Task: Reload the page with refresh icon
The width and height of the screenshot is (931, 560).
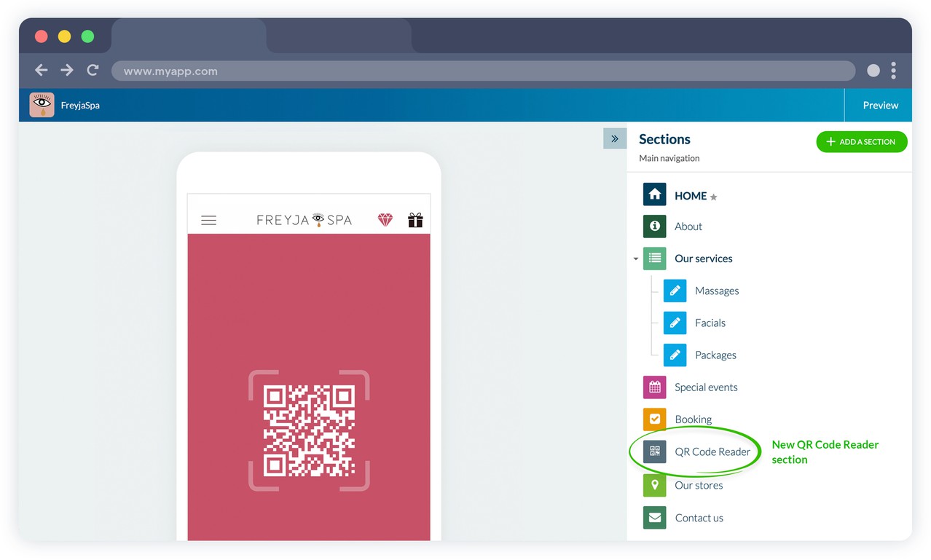Action: 93,70
